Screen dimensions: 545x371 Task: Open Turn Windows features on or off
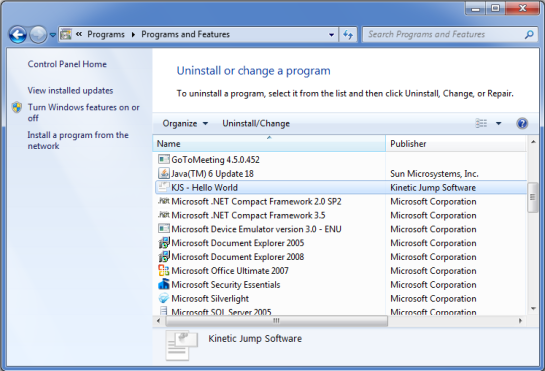(x=83, y=112)
